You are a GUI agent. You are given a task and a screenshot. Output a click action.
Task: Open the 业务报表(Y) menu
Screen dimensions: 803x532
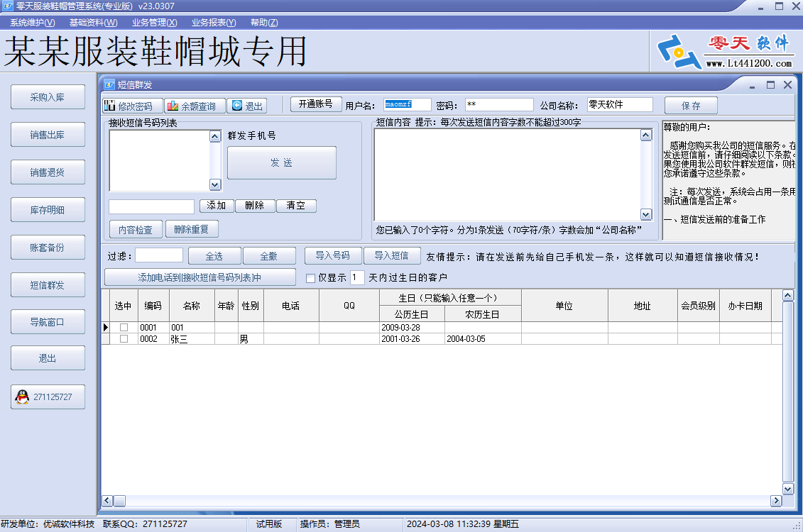(x=214, y=23)
